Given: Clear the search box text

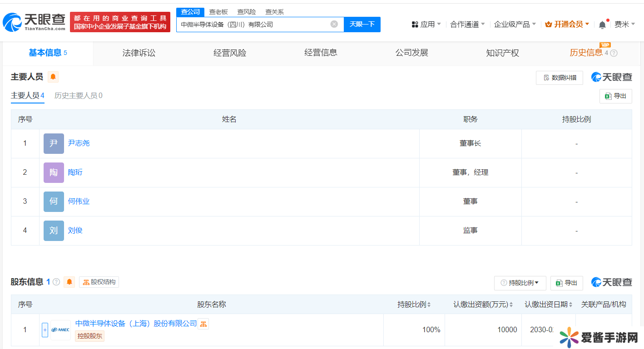Looking at the screenshot, I should pyautogui.click(x=334, y=24).
